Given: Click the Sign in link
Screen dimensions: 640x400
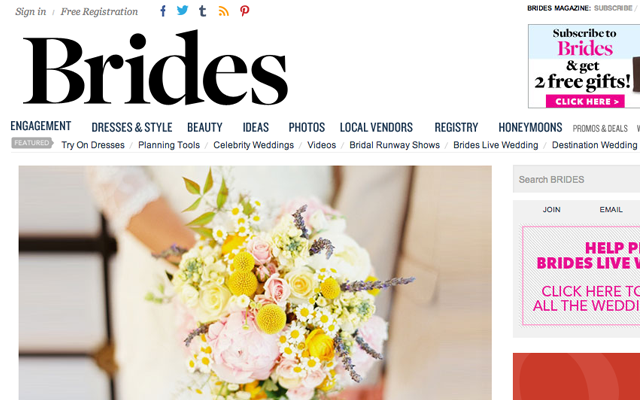Looking at the screenshot, I should [x=31, y=11].
